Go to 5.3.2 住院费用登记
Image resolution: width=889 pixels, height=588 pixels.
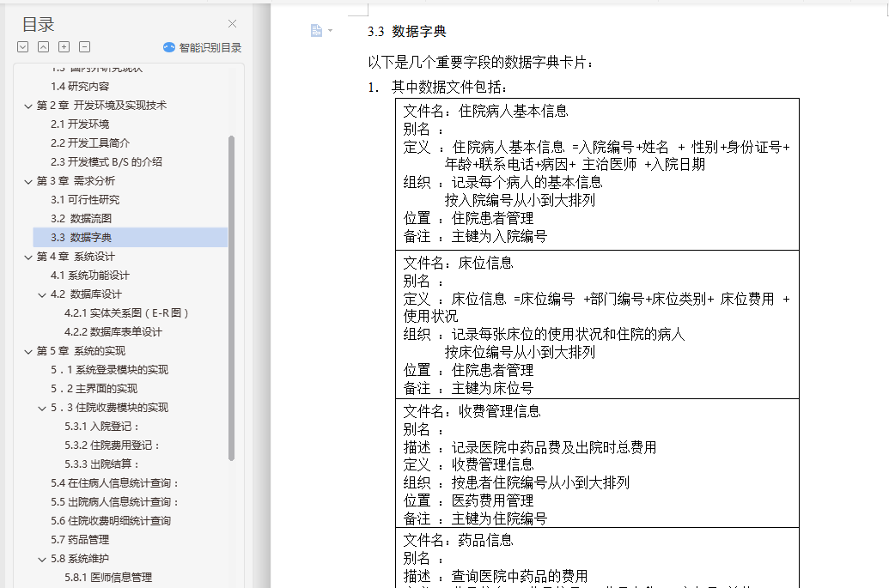pyautogui.click(x=113, y=446)
